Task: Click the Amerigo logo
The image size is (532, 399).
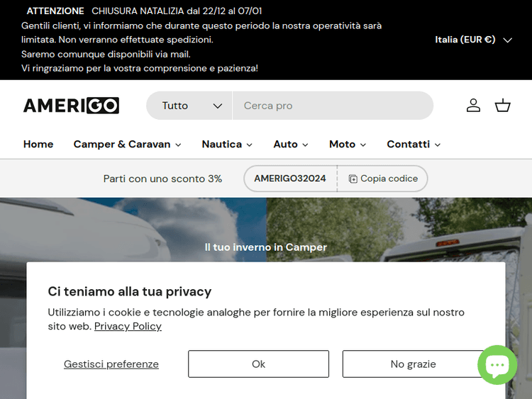Action: (x=71, y=106)
